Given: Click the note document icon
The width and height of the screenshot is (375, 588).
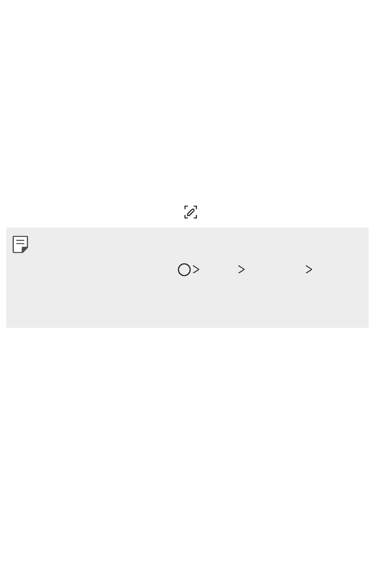Looking at the screenshot, I should pyautogui.click(x=21, y=244).
